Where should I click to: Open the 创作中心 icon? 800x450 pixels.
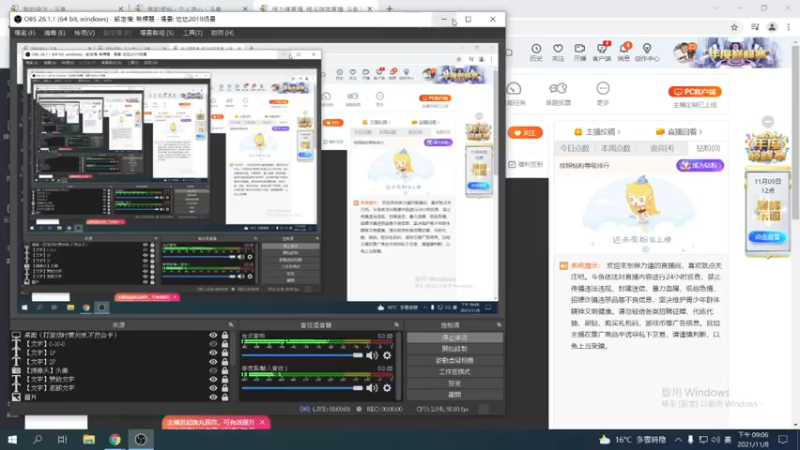click(x=647, y=52)
